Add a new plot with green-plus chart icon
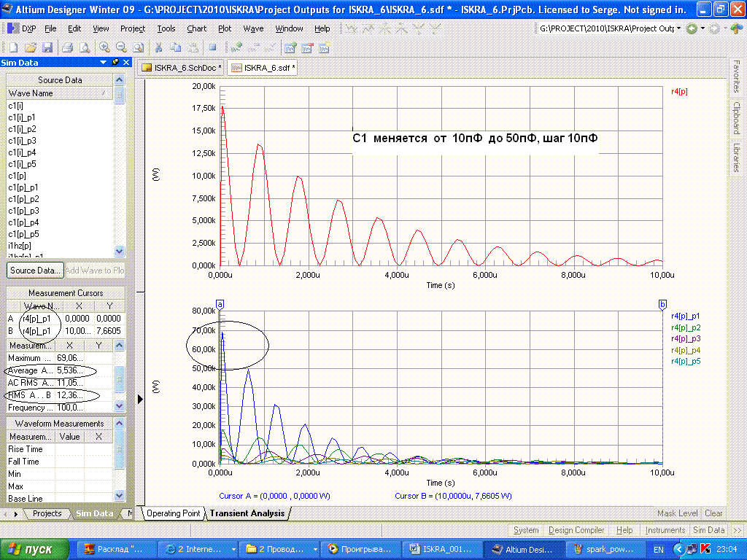This screenshot has width=747, height=560. 290,47
